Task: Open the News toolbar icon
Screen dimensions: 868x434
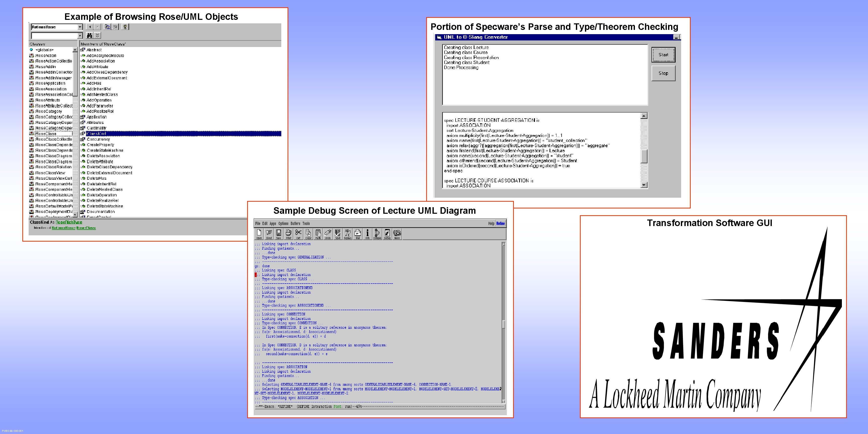Action: point(397,234)
